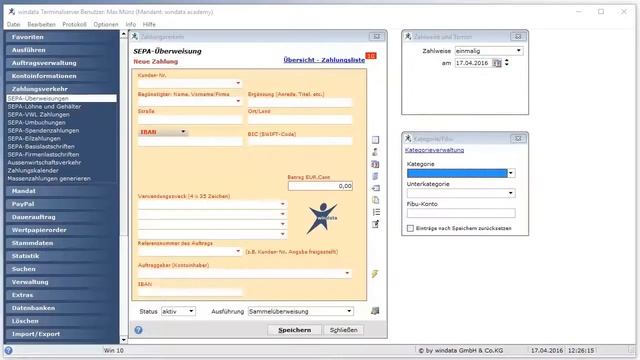The height and width of the screenshot is (360, 640).
Task: Click the sidebar scrollbar down arrow
Action: [x=124, y=340]
